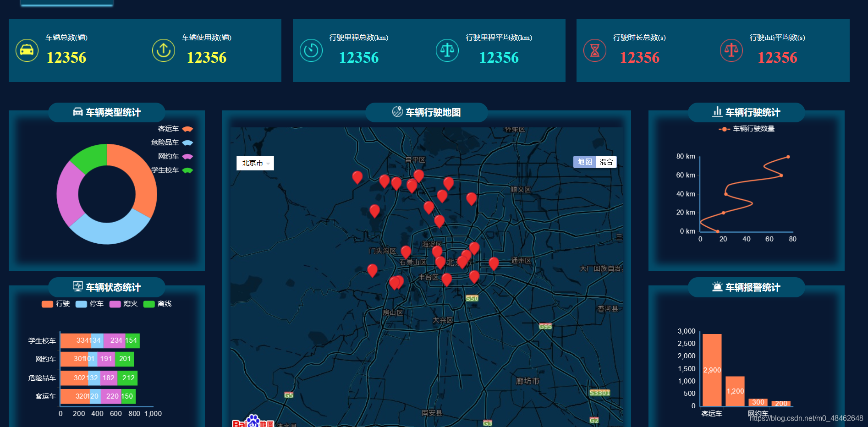Toggle 离线 legend in status chart
868x427 pixels.
pyautogui.click(x=157, y=304)
